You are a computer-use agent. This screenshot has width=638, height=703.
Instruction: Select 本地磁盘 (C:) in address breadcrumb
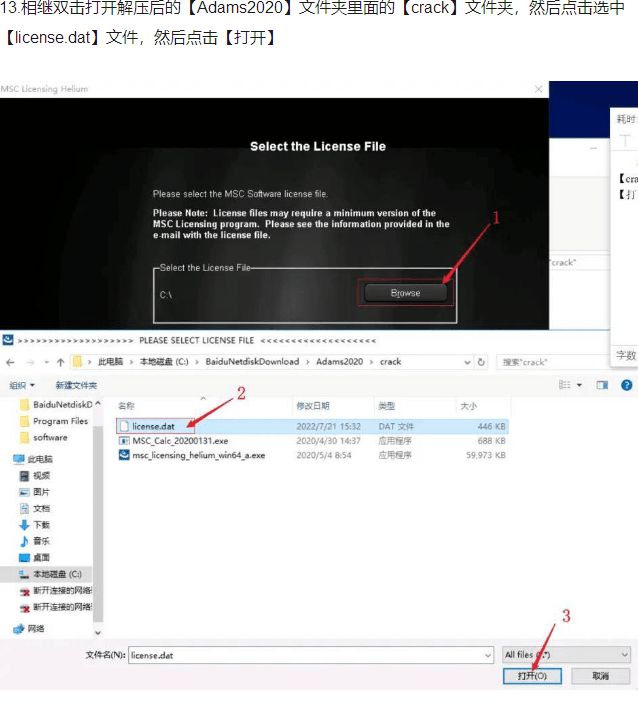(164, 362)
